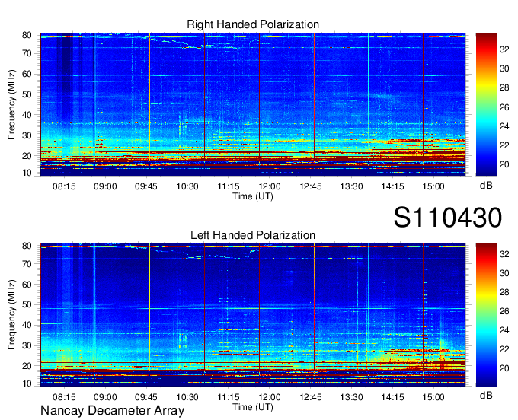Click the 80 MHz tick on the left-handed plot
Image resolution: width=518 pixels, height=420 pixels.
(27, 246)
